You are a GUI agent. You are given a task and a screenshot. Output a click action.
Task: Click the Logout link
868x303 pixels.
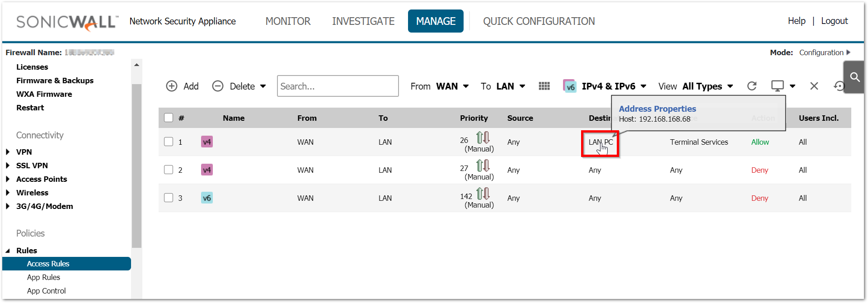click(834, 21)
